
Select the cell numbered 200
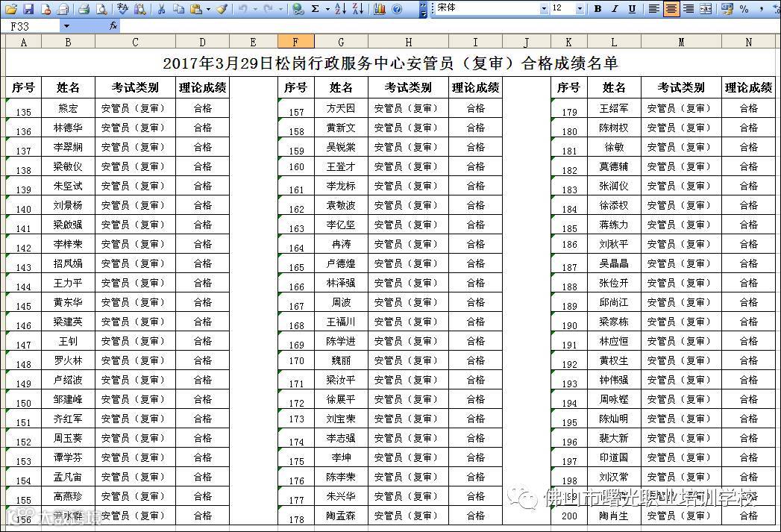(x=569, y=516)
